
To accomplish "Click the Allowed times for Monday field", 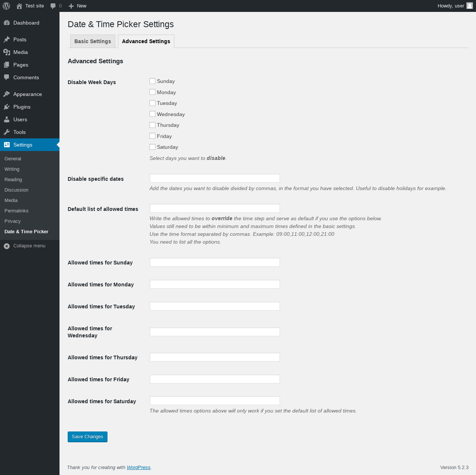I will click(x=215, y=284).
